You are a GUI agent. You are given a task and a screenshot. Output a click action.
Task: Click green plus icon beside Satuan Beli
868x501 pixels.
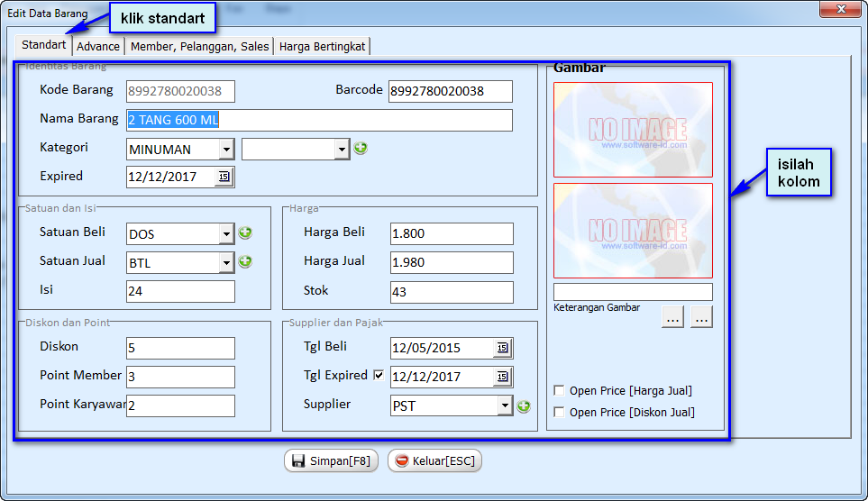click(x=245, y=233)
